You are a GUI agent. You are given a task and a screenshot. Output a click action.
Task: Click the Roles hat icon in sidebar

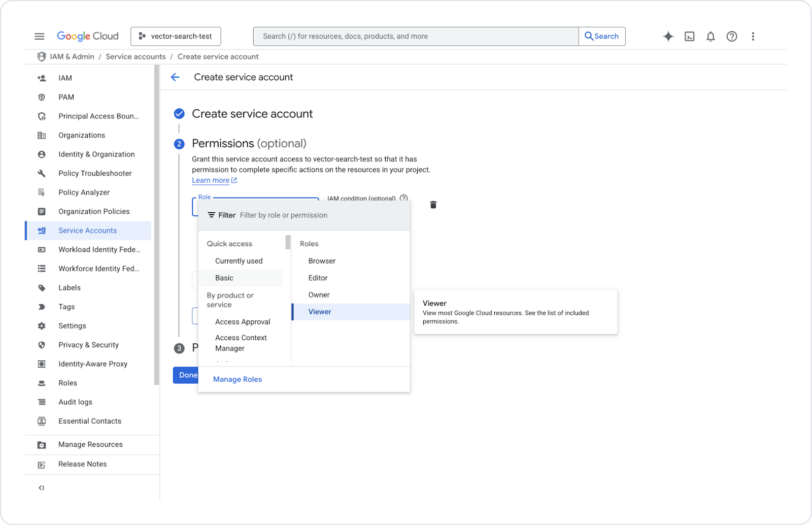coord(42,383)
